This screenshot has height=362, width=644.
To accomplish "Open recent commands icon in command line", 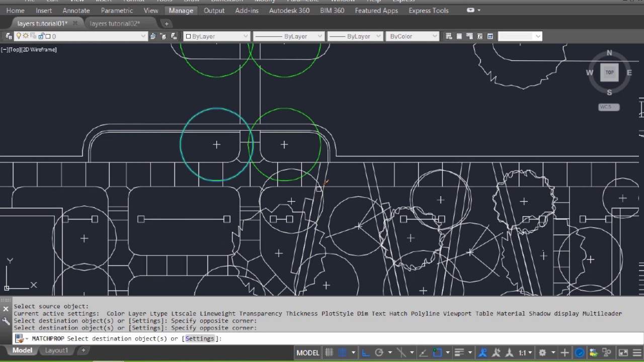I will click(x=21, y=338).
